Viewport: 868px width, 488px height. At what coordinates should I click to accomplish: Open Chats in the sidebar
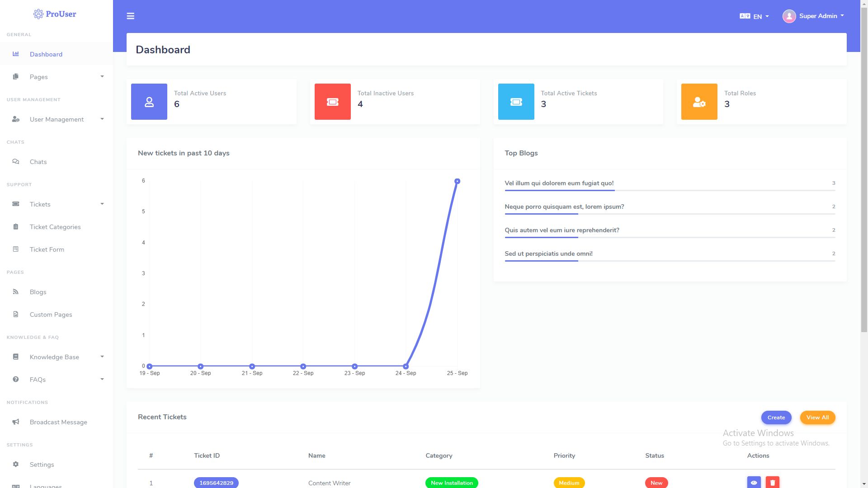click(x=57, y=162)
